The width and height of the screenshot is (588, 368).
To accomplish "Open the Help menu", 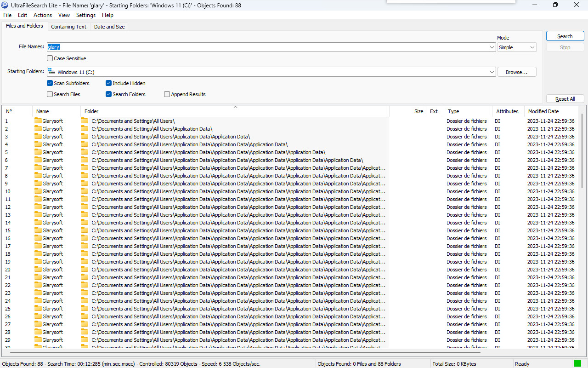I will point(107,15).
